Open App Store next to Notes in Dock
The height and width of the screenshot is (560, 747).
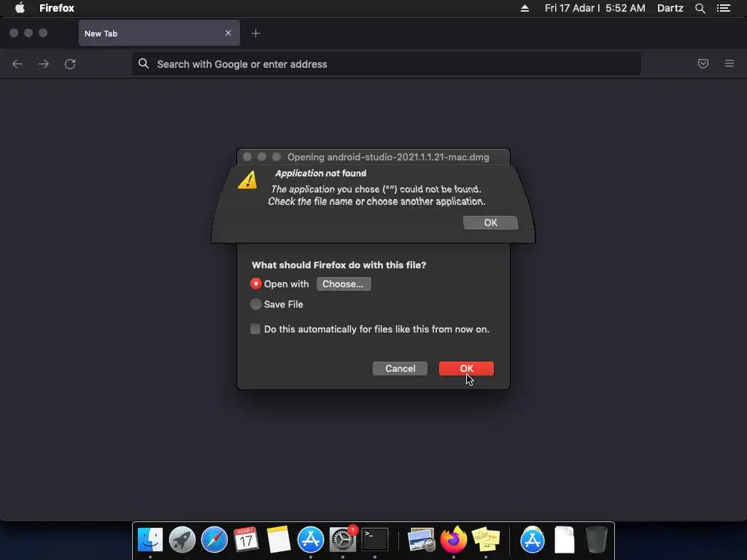tap(311, 540)
